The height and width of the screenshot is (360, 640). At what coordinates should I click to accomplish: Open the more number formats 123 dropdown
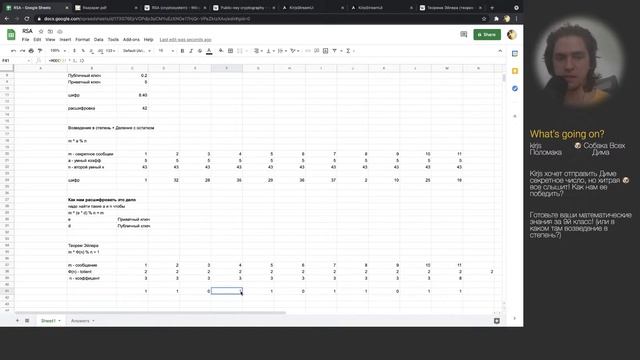click(110, 51)
